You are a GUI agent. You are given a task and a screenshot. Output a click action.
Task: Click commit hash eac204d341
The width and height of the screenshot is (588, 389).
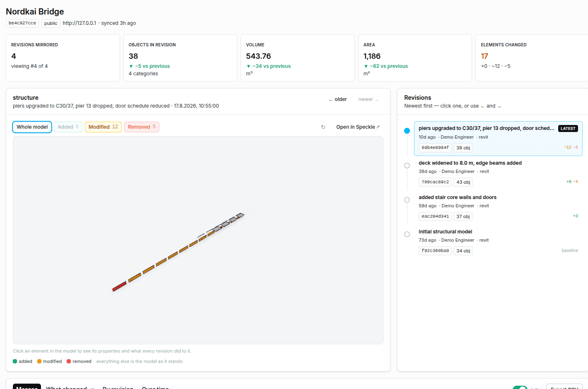(x=435, y=216)
